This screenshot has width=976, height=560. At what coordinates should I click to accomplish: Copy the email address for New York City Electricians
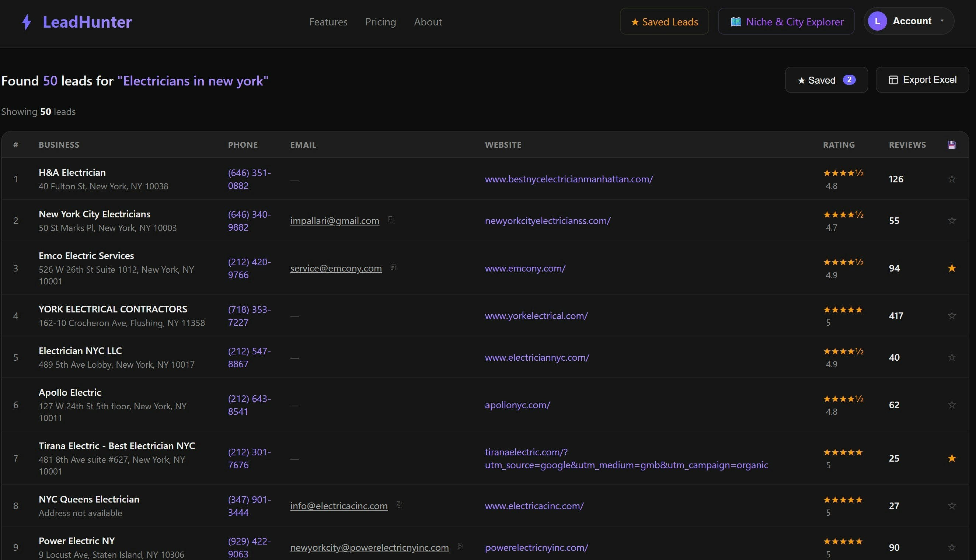point(391,220)
